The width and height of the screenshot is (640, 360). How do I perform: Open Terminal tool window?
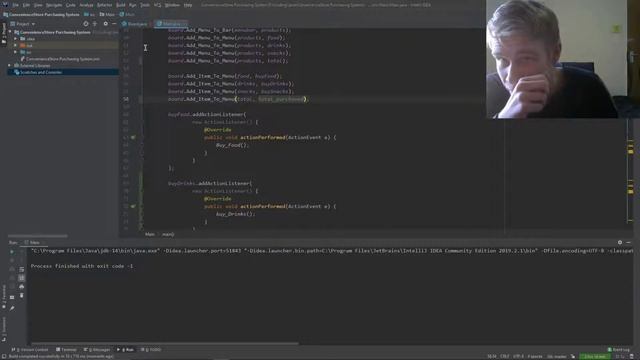tap(67, 350)
